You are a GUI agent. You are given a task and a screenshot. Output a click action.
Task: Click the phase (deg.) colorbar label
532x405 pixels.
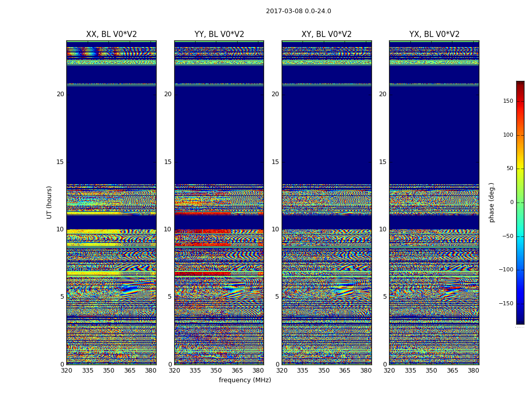point(491,202)
